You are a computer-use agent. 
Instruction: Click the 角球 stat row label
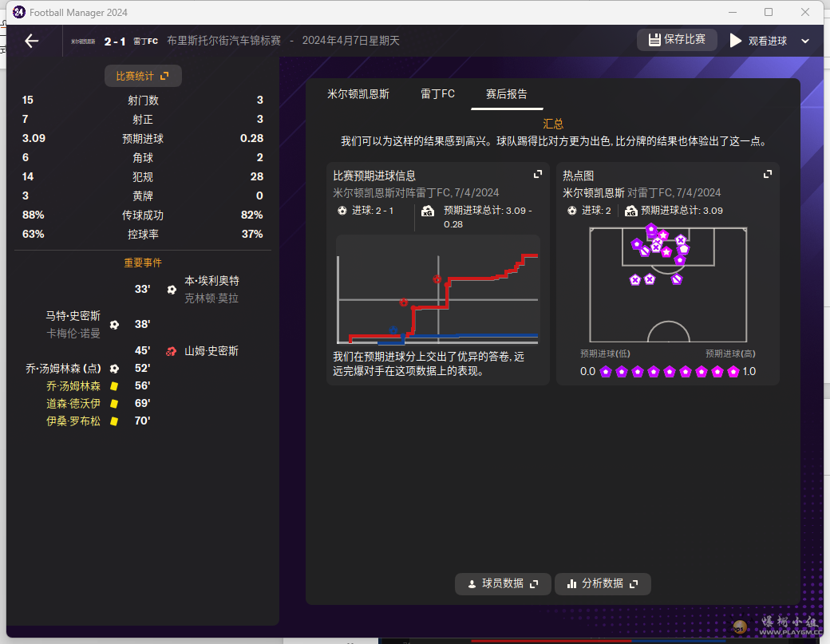tap(143, 158)
